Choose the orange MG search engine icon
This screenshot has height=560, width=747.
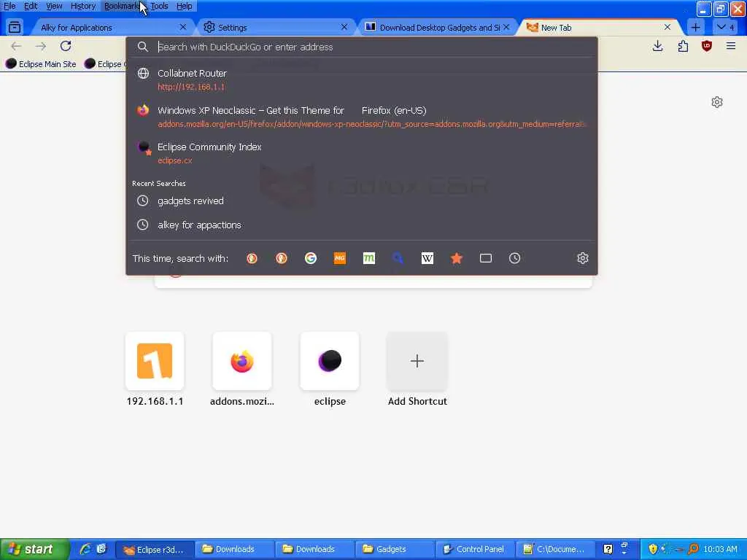[x=340, y=258]
